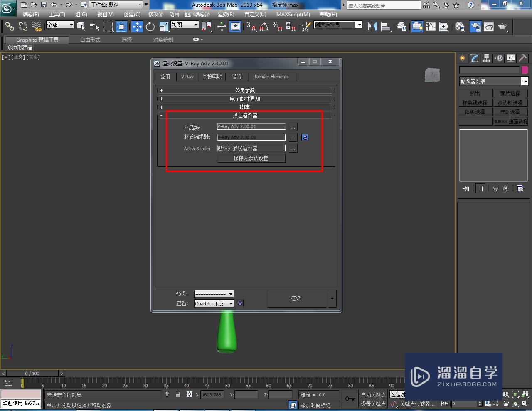Toggle keyboard shortcut override button

235,27
